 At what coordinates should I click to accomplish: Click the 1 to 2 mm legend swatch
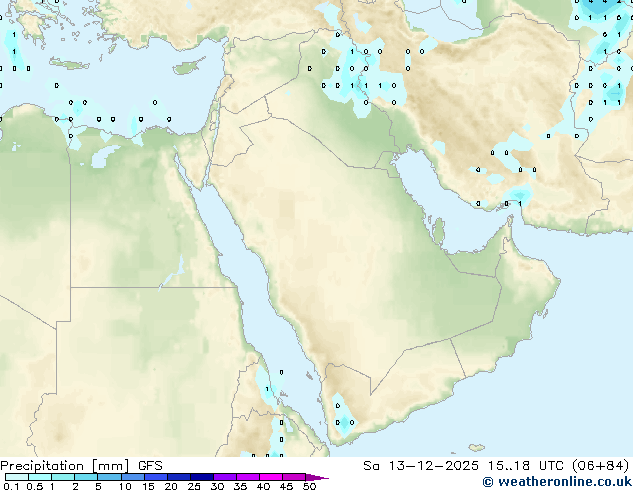click(63, 477)
